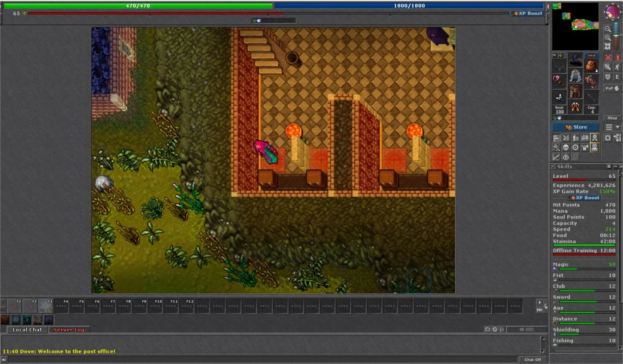The width and height of the screenshot is (623, 364).
Task: Collapse the inventory with minus button
Action: tap(554, 55)
